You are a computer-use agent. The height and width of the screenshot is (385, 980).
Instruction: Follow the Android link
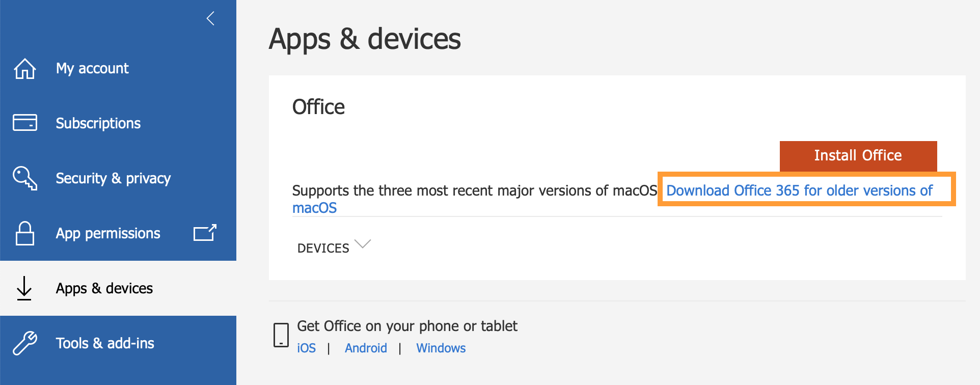366,348
